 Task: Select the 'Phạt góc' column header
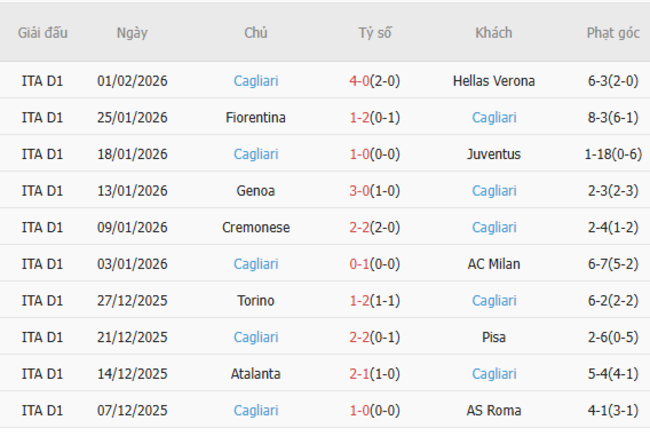click(x=613, y=32)
